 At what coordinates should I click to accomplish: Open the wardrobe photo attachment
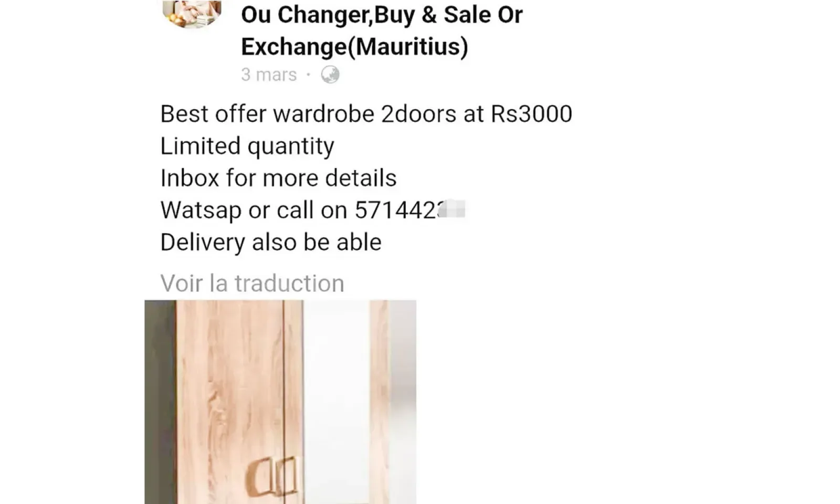(x=280, y=402)
